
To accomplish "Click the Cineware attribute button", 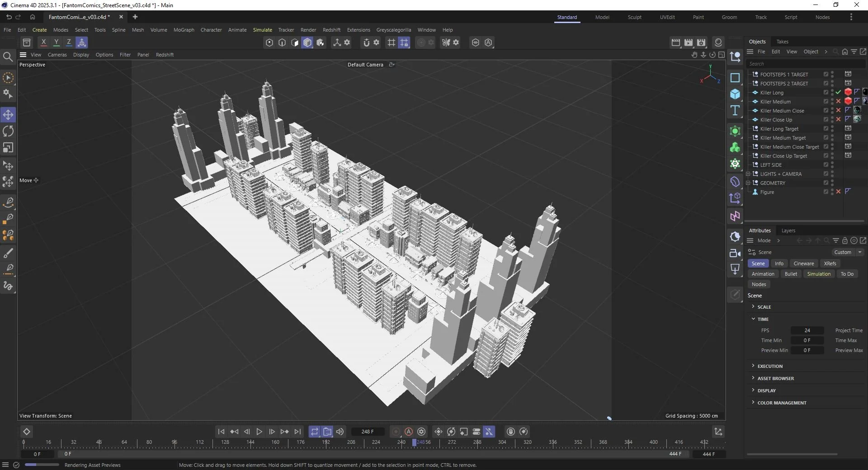I will (803, 263).
